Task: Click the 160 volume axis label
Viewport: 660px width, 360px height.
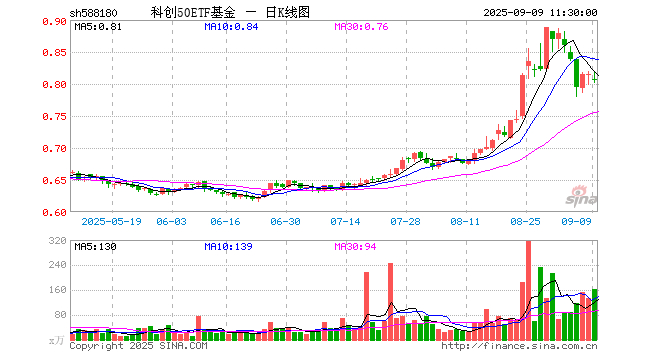Action: click(x=58, y=290)
